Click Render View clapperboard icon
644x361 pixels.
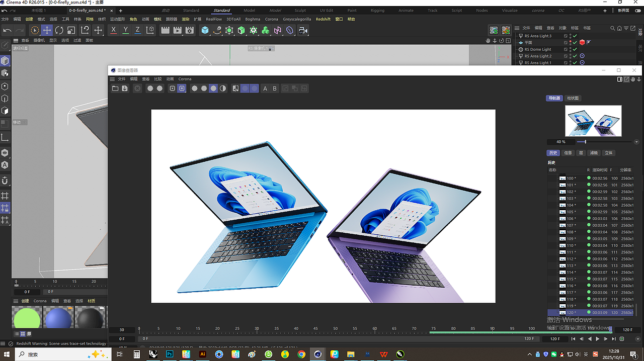tap(165, 30)
